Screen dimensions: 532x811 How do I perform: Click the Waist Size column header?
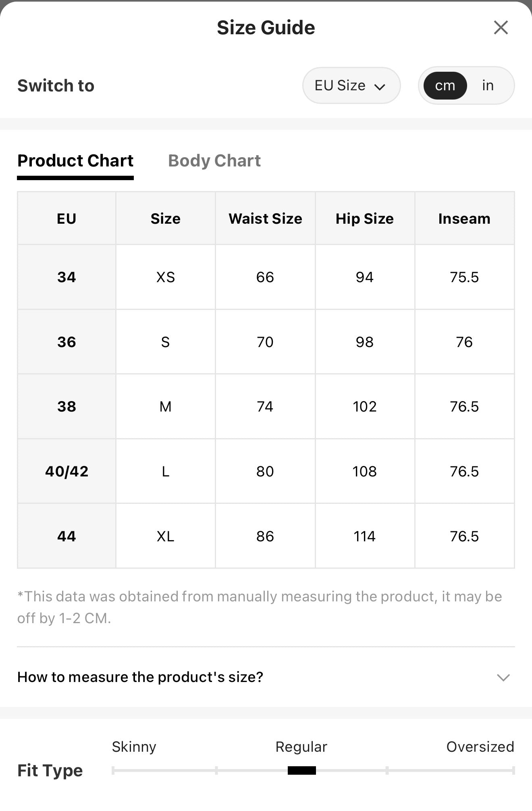[265, 218]
